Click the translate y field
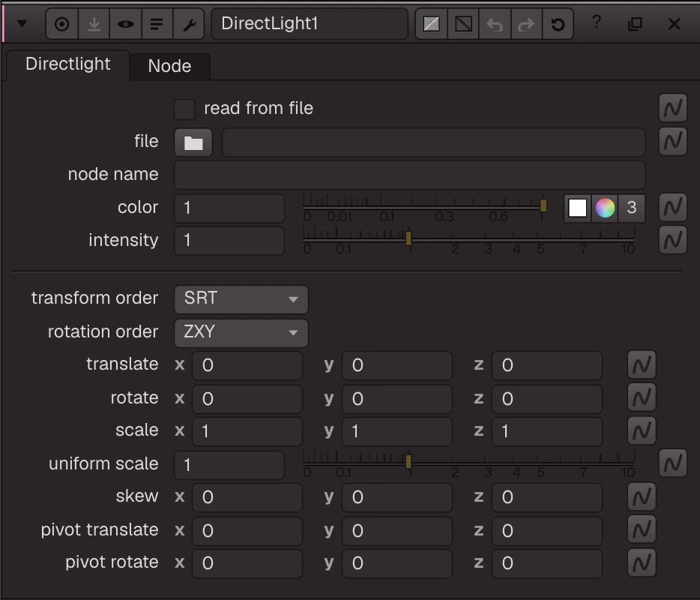Image resolution: width=700 pixels, height=600 pixels. [397, 365]
